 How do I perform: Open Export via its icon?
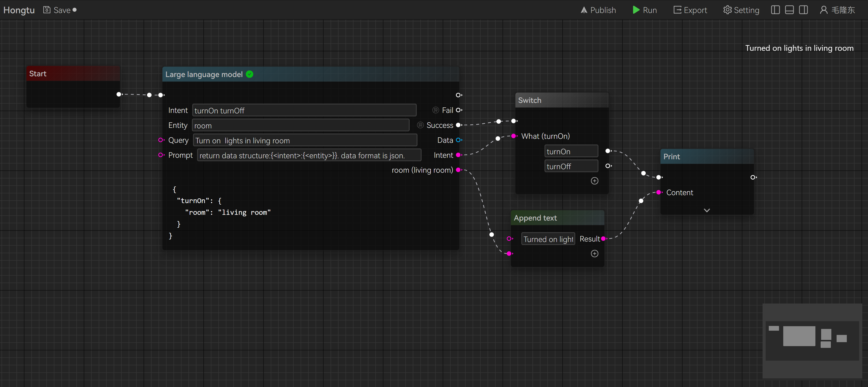(x=677, y=10)
